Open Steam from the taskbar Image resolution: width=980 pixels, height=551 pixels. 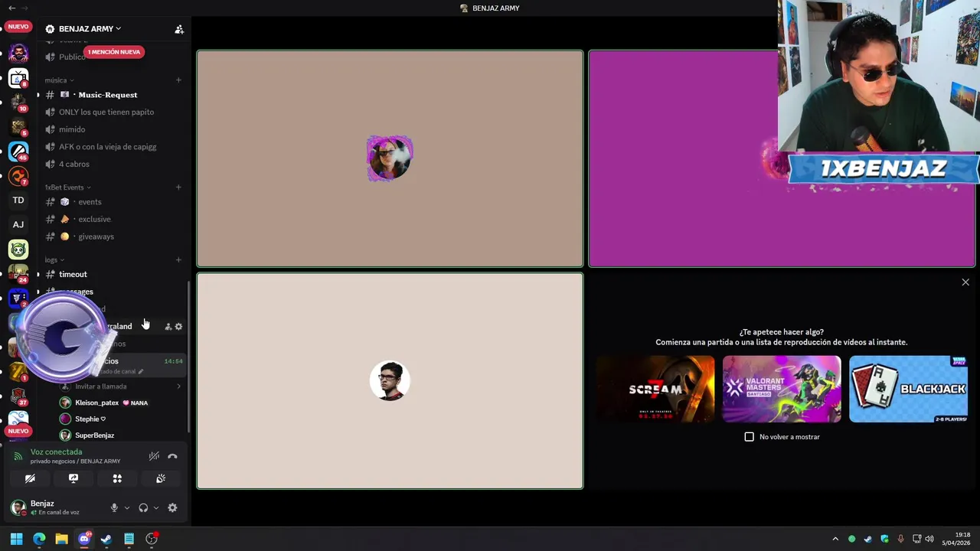[x=106, y=540]
